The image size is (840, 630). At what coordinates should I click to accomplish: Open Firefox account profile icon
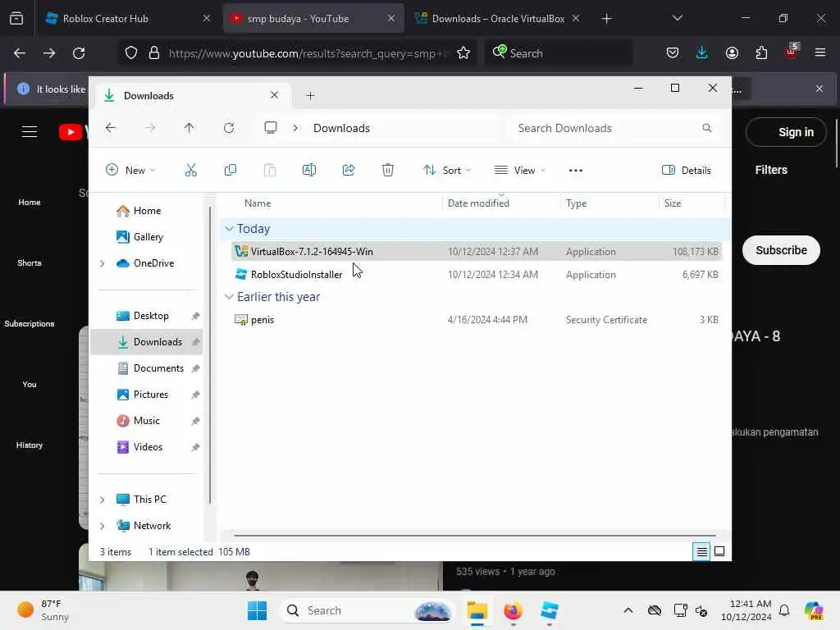(732, 53)
